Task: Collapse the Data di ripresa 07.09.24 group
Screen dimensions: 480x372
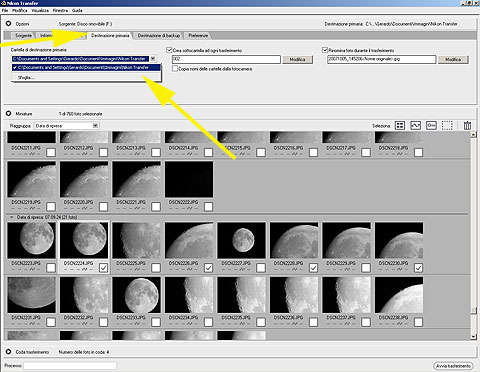Action: [12, 217]
